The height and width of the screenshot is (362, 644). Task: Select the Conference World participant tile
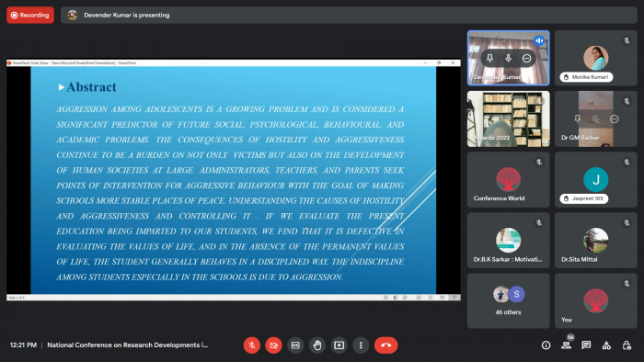508,179
